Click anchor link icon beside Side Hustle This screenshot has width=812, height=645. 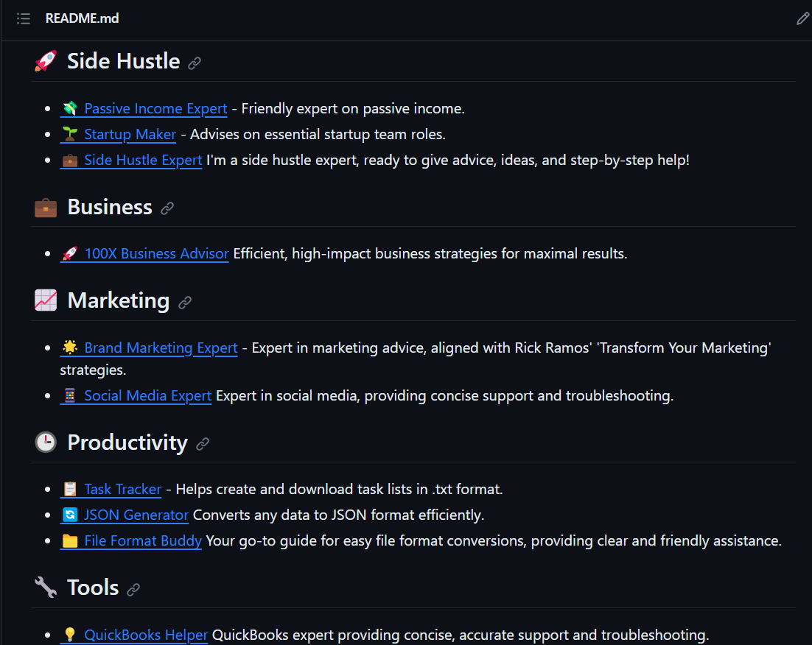point(195,63)
